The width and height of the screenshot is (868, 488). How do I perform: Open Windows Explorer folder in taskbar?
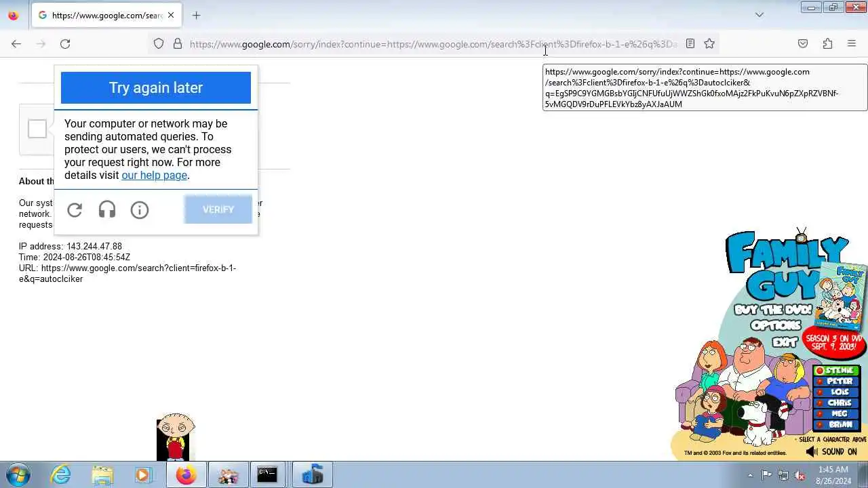[102, 475]
